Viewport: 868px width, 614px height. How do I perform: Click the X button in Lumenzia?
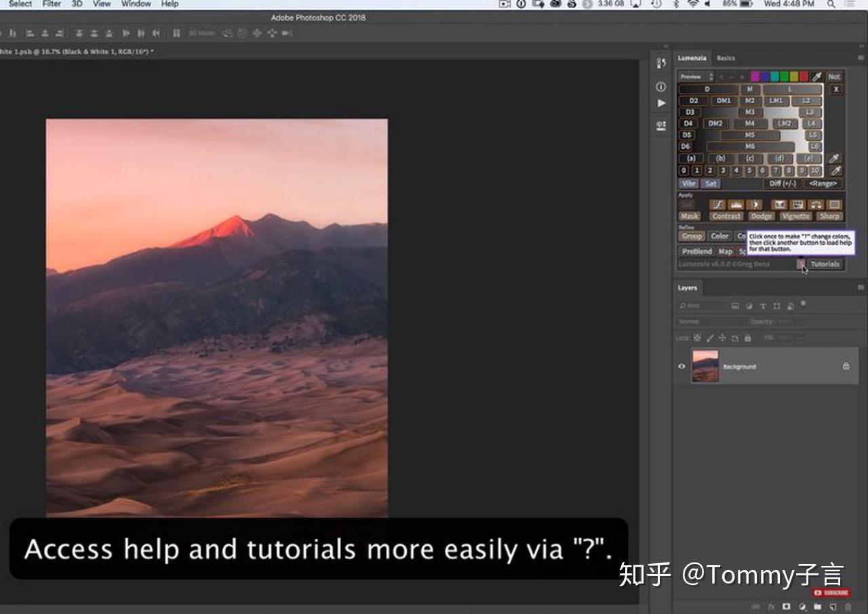(x=836, y=89)
